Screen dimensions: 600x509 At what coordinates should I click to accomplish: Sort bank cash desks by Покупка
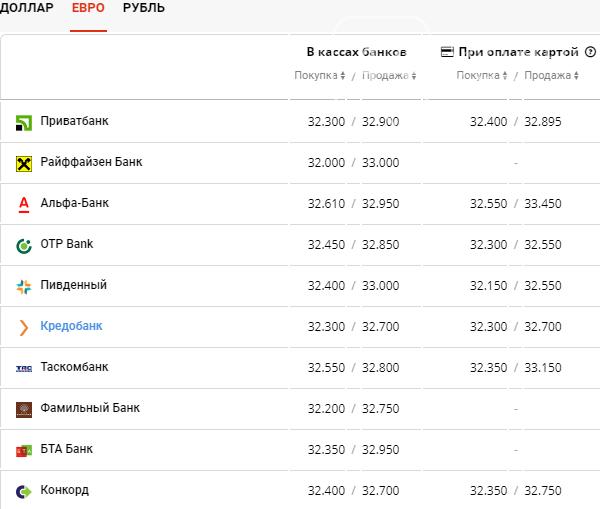pyautogui.click(x=320, y=75)
